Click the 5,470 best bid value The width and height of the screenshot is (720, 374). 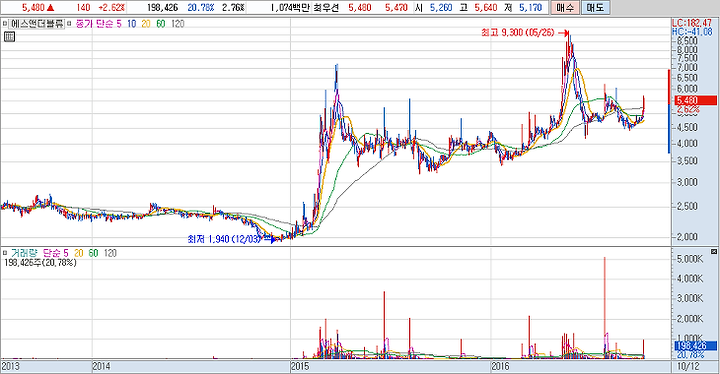396,8
